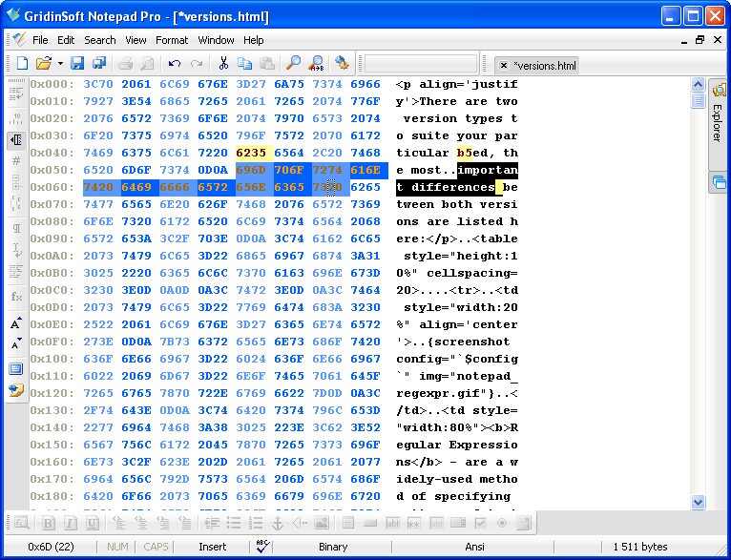Click the Underline formatting button
The image size is (731, 560).
tap(92, 523)
